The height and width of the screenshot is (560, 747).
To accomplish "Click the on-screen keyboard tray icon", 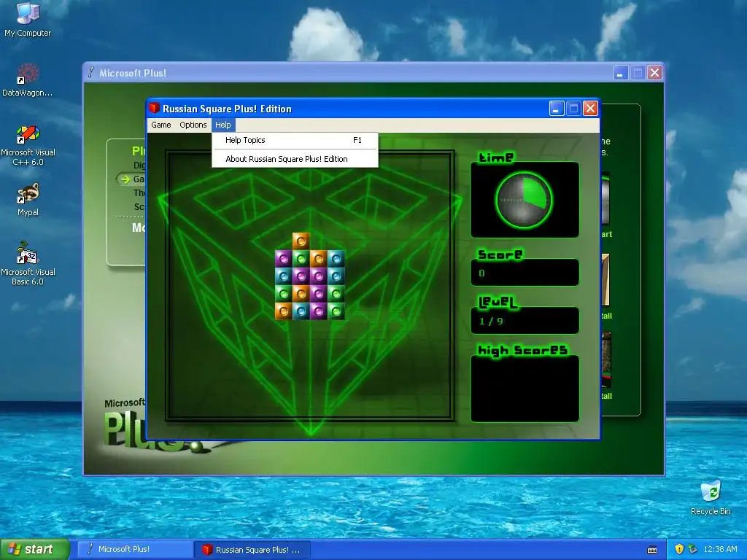I will (652, 550).
